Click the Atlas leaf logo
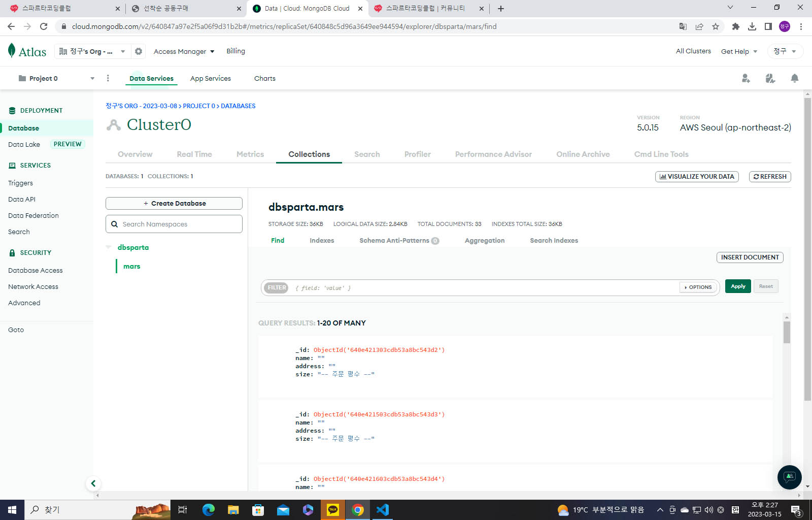The image size is (812, 520). (12, 50)
